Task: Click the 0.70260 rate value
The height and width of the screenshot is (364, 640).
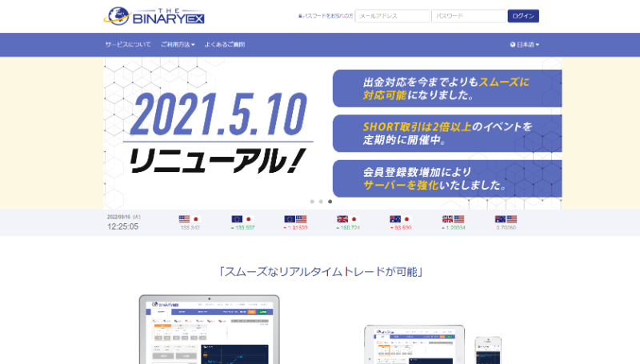Action: tap(506, 228)
